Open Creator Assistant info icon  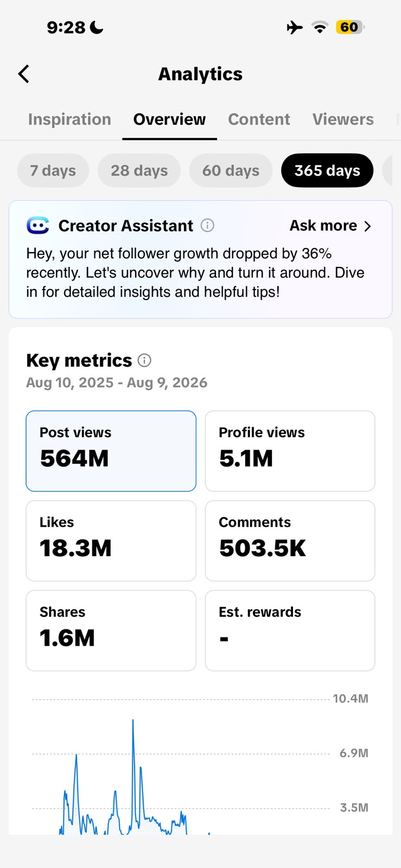tap(207, 225)
